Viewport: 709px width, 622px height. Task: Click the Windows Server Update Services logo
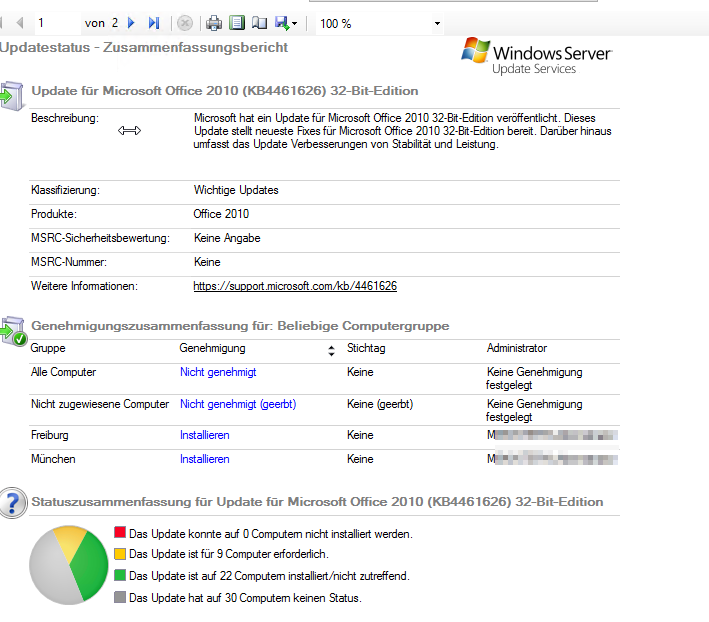(537, 57)
